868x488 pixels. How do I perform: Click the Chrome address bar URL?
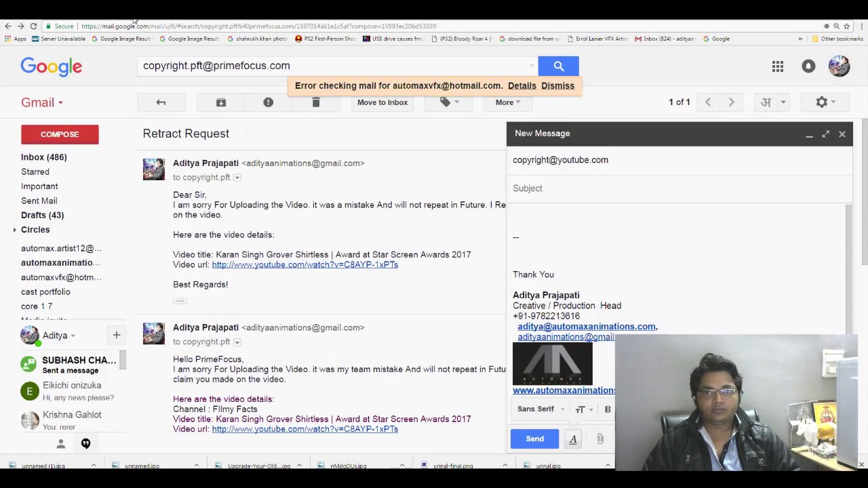(x=258, y=26)
